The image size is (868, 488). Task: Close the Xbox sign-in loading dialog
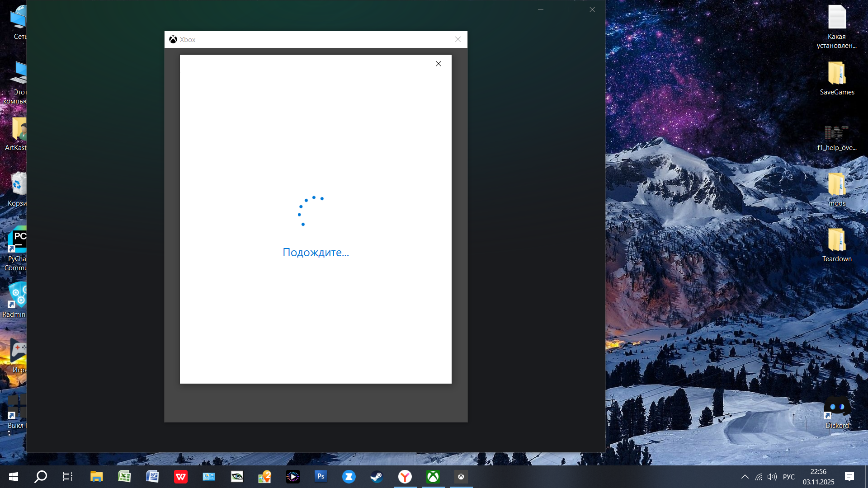click(438, 64)
